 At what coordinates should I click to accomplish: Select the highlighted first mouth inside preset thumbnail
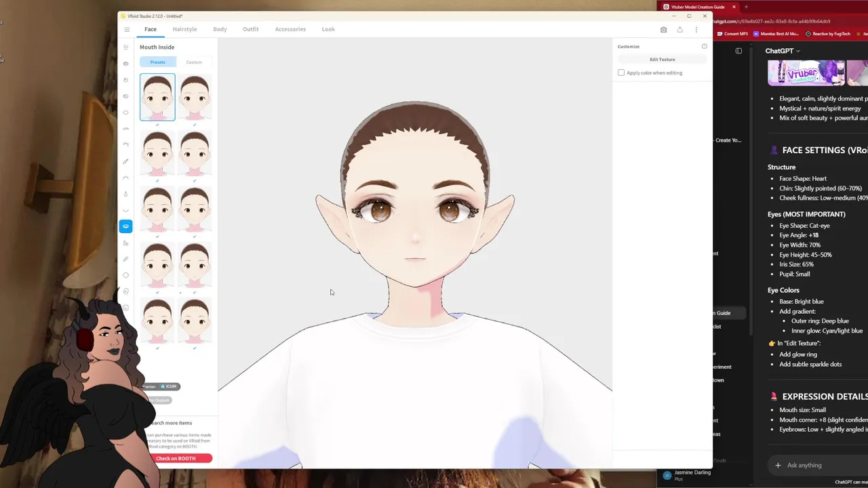[157, 97]
